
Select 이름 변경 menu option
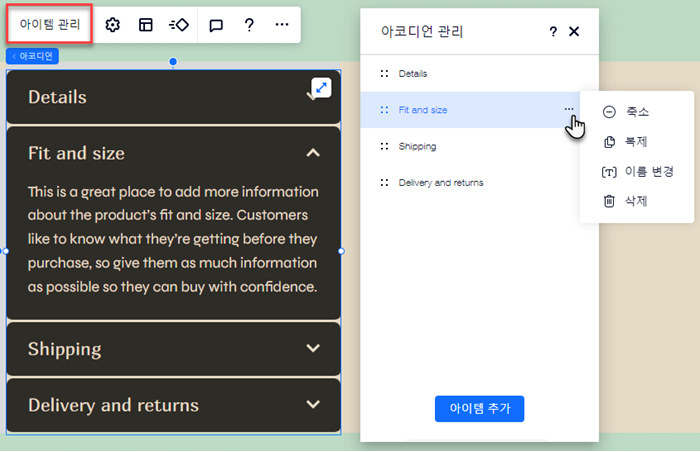pyautogui.click(x=648, y=172)
